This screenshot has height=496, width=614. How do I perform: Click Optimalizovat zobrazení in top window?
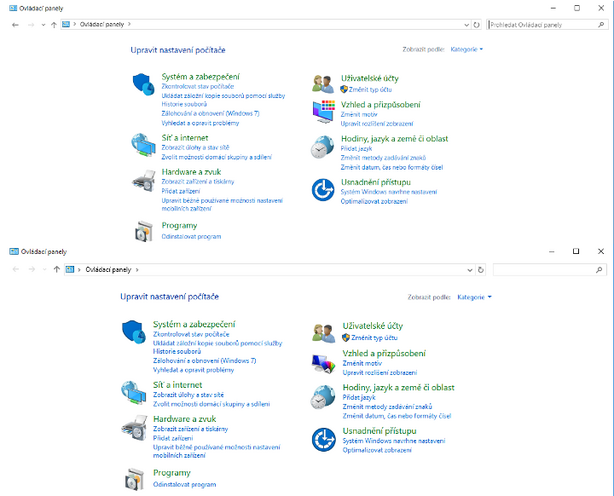[x=374, y=201]
